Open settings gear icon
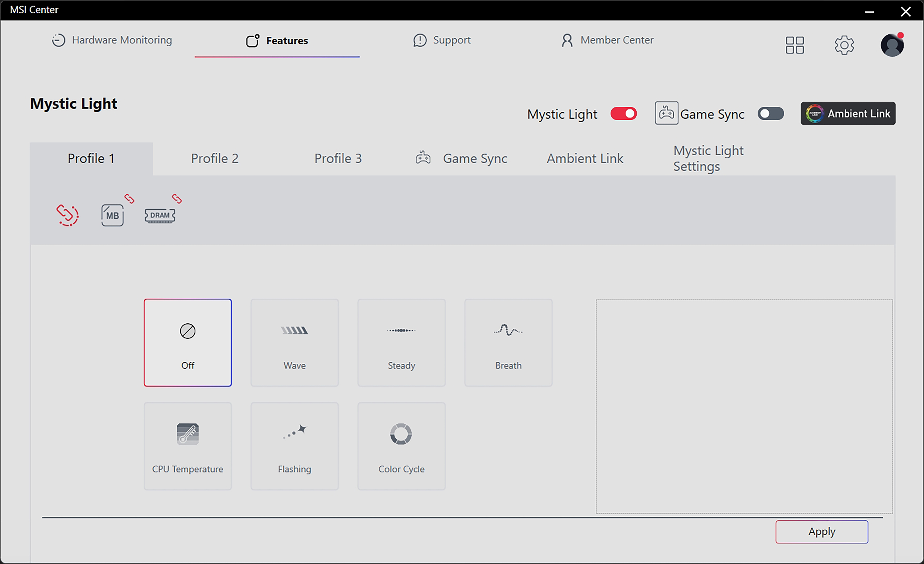Image resolution: width=924 pixels, height=564 pixels. click(x=844, y=45)
